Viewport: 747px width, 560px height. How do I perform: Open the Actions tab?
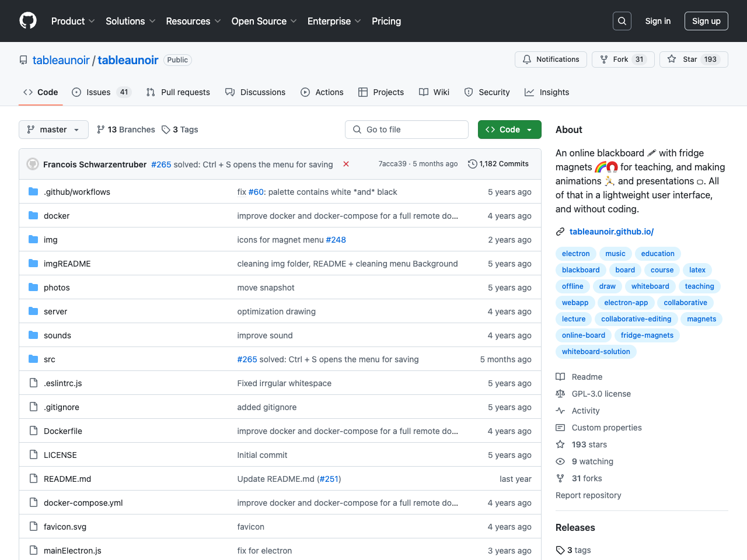[x=322, y=92]
